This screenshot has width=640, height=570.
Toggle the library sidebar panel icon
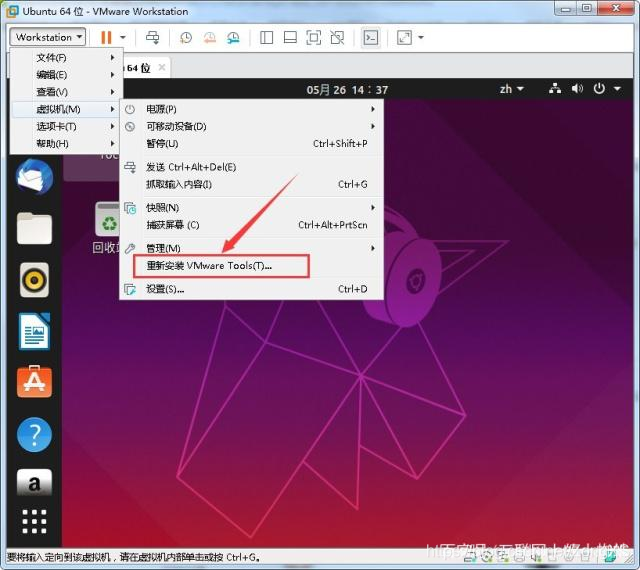[267, 38]
